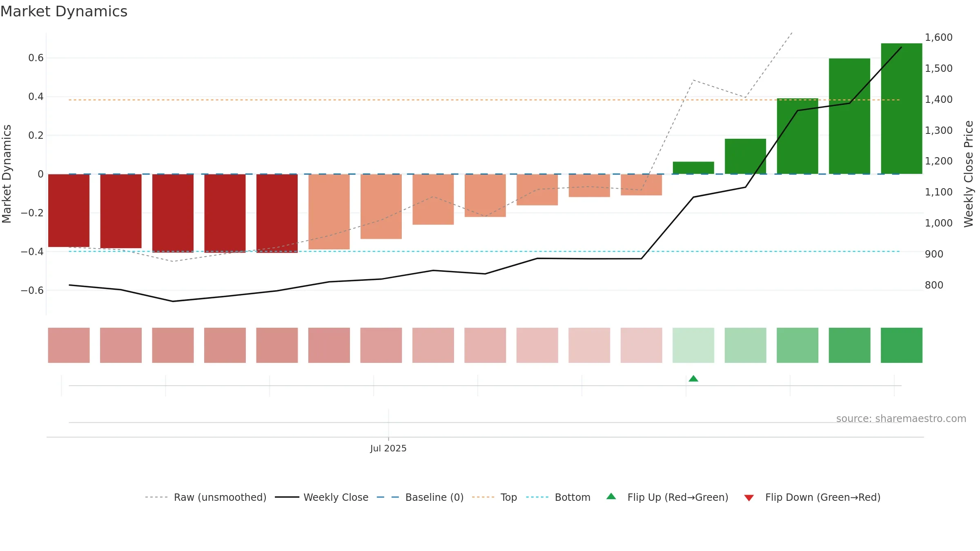The image size is (980, 551).
Task: Click the Weekly Close Price axis title
Action: (x=969, y=174)
